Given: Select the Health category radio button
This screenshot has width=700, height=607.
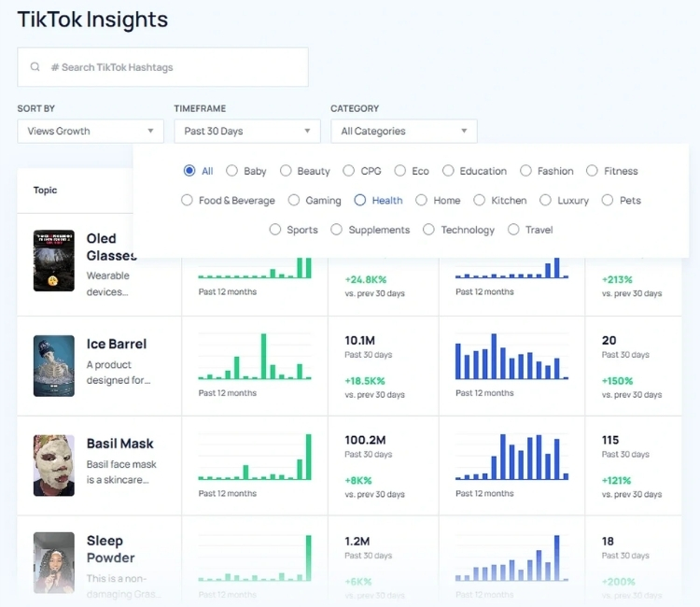Looking at the screenshot, I should (x=360, y=200).
